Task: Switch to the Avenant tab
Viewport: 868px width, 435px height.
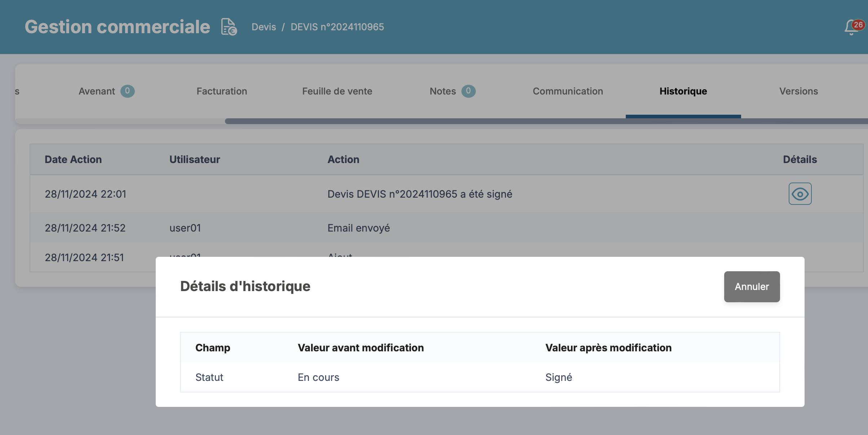Action: coord(97,91)
